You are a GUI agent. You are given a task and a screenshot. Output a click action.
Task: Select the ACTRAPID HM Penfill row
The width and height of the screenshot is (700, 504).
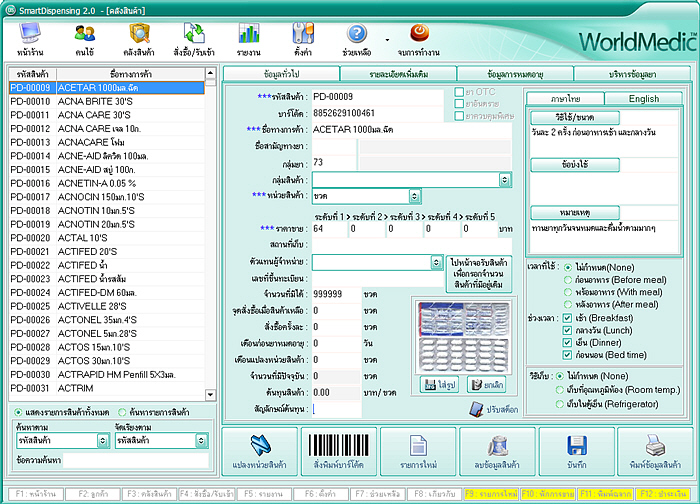coord(107,374)
